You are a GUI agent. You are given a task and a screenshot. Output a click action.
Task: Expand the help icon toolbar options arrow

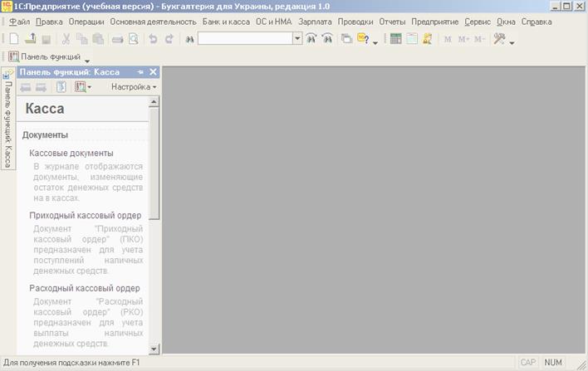pyautogui.click(x=375, y=43)
